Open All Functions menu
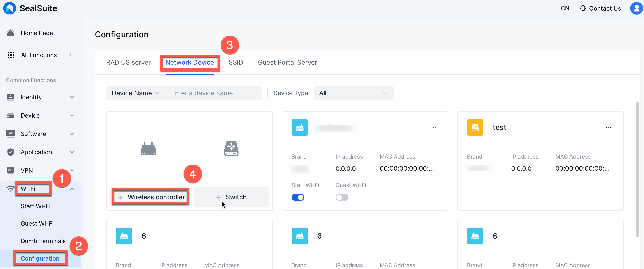The width and height of the screenshot is (644, 269). pos(39,55)
